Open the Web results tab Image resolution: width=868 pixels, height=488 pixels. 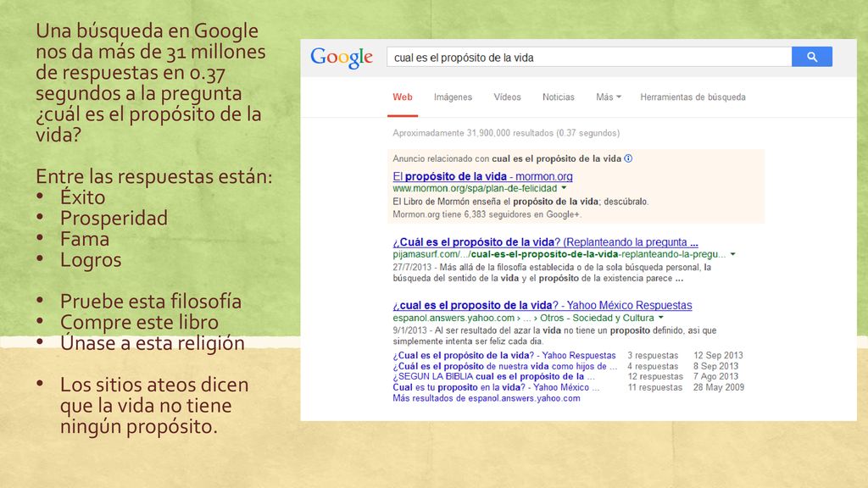tap(403, 97)
